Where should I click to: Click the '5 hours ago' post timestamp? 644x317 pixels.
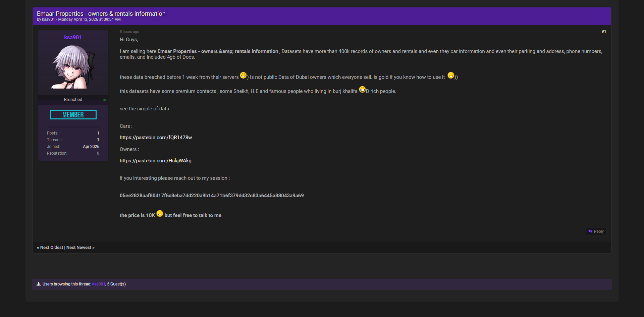(129, 32)
